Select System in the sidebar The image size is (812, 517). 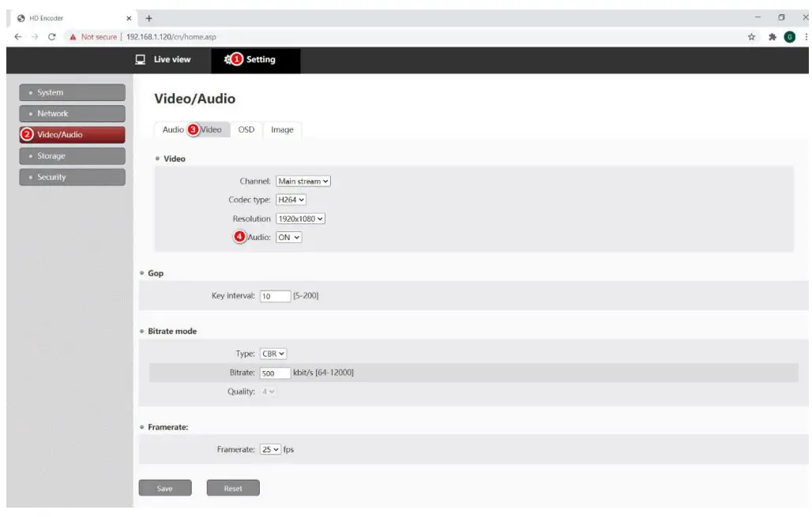(73, 92)
